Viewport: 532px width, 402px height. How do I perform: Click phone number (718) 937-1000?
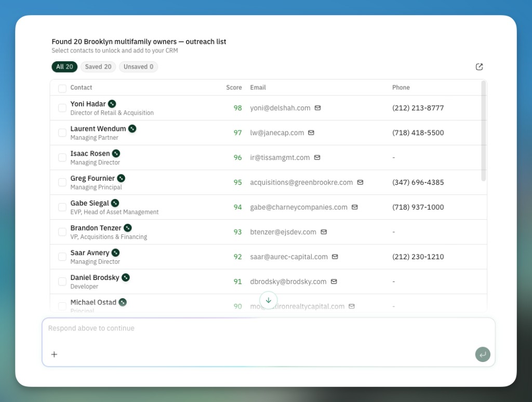point(418,207)
